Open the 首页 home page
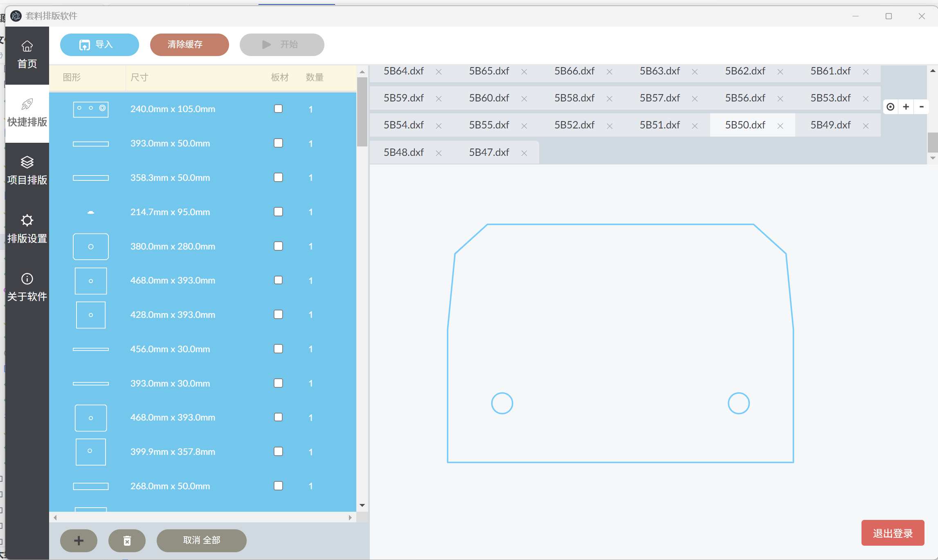938x560 pixels. tap(27, 54)
